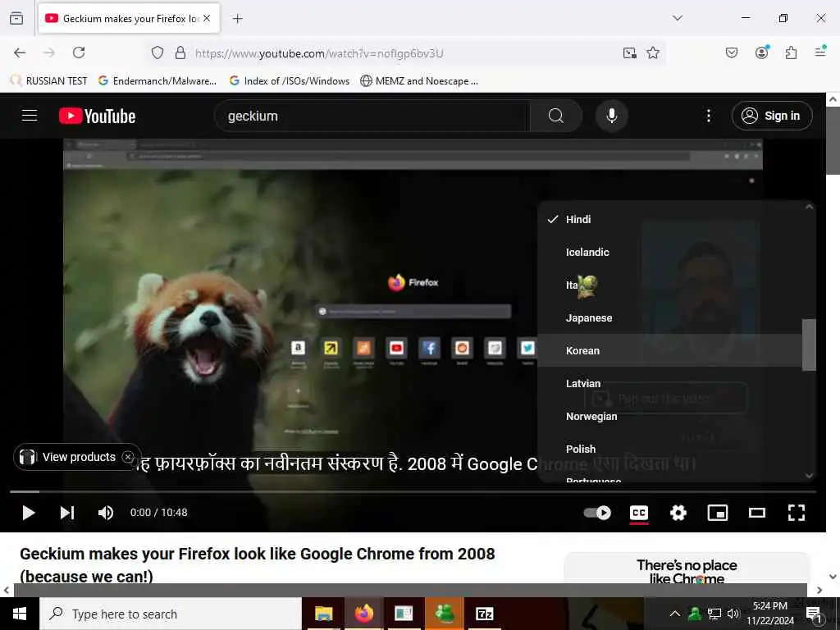Search by voice microphone button

coord(611,116)
